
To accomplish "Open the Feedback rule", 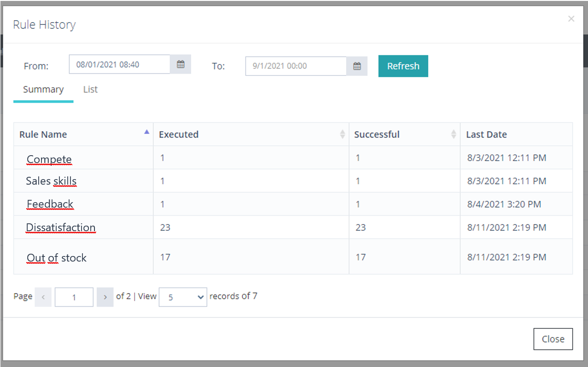I will coord(50,204).
